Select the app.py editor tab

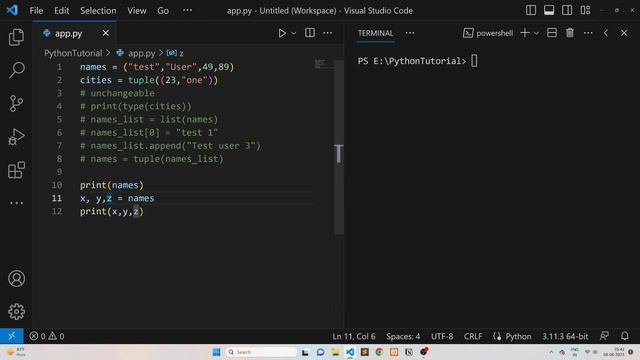[75, 33]
